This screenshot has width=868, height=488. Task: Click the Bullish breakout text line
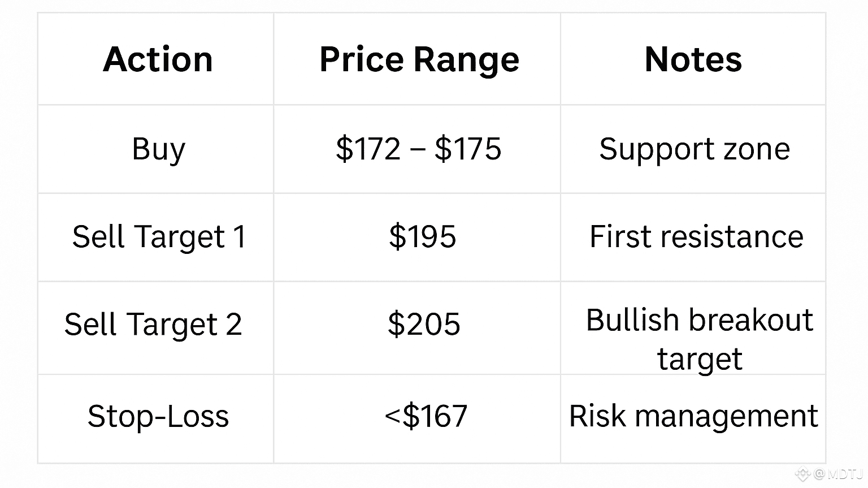699,320
